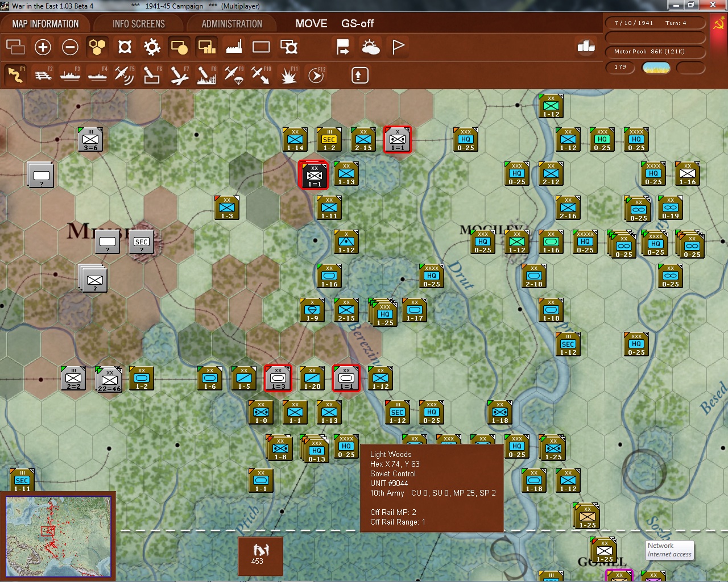
Task: Click the rectangle with gear toolbar icon
Action: tap(289, 47)
